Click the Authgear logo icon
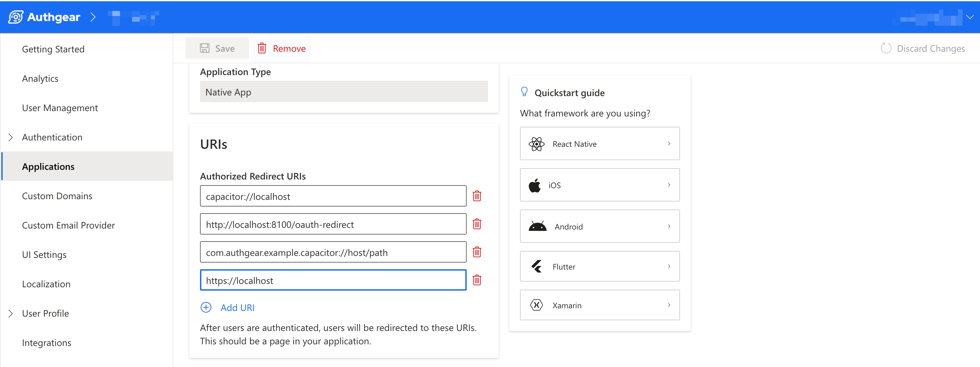 tap(16, 17)
